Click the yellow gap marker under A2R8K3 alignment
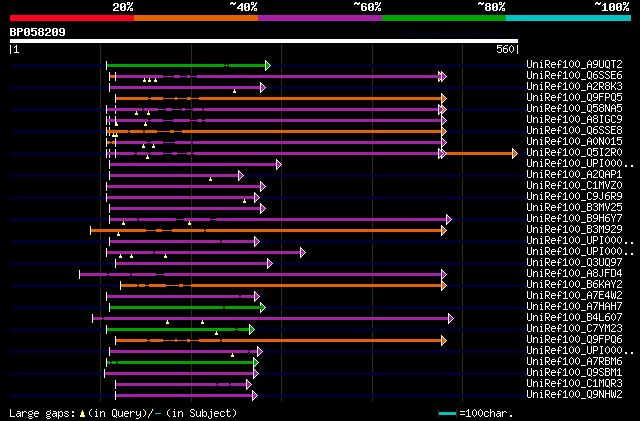The image size is (640, 421). [234, 91]
